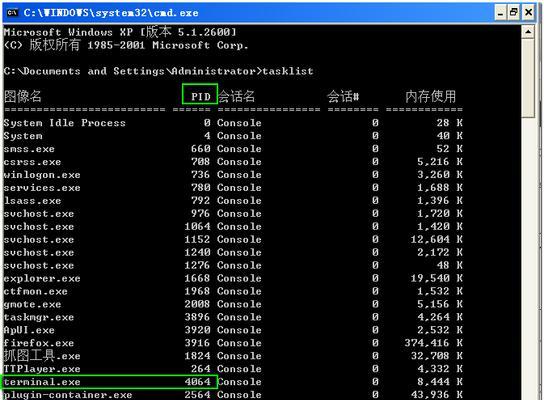Open the cmd.exe system menu icon

(x=12, y=13)
